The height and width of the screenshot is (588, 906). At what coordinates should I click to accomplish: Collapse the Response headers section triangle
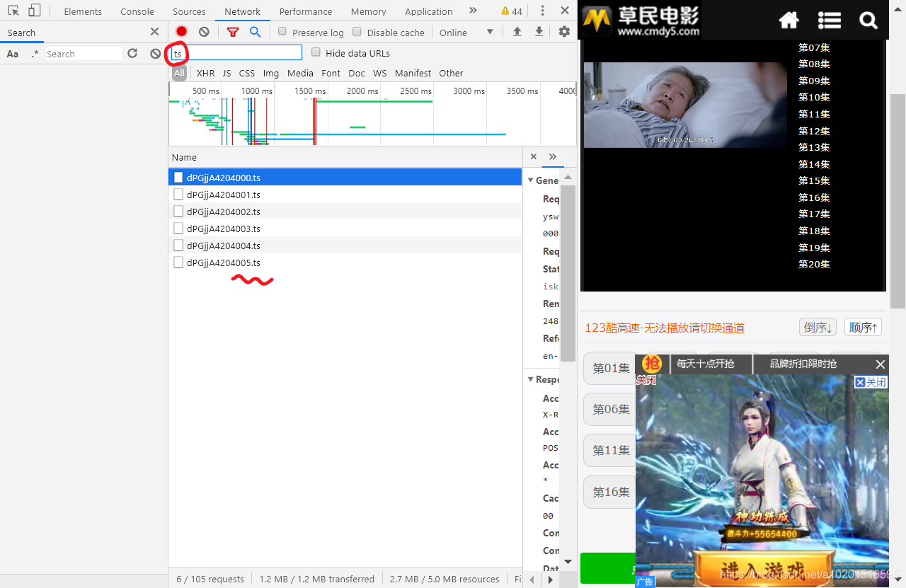(x=531, y=379)
